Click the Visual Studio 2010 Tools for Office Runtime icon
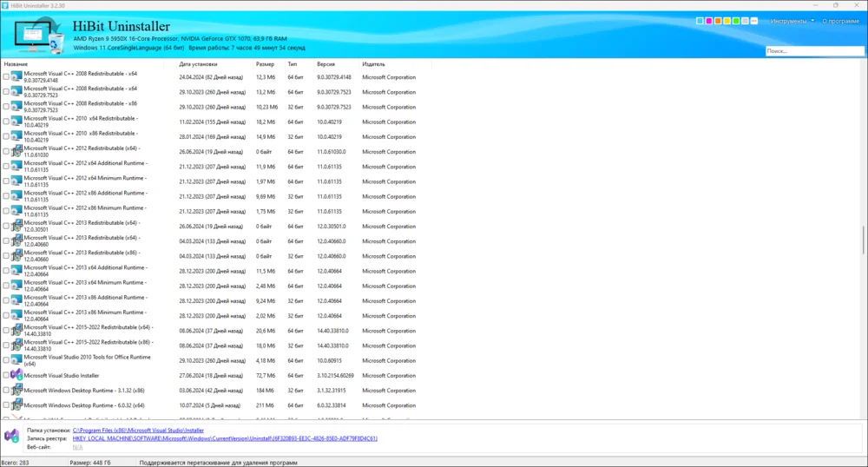868x467 pixels. tap(16, 360)
